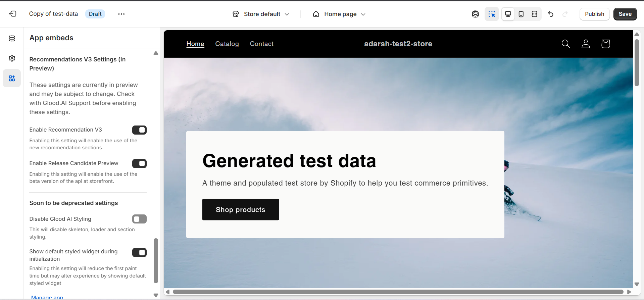Click Recommendations V3 Settings (In Preview) heading
Viewport: 644px width, 300px height.
pos(78,64)
